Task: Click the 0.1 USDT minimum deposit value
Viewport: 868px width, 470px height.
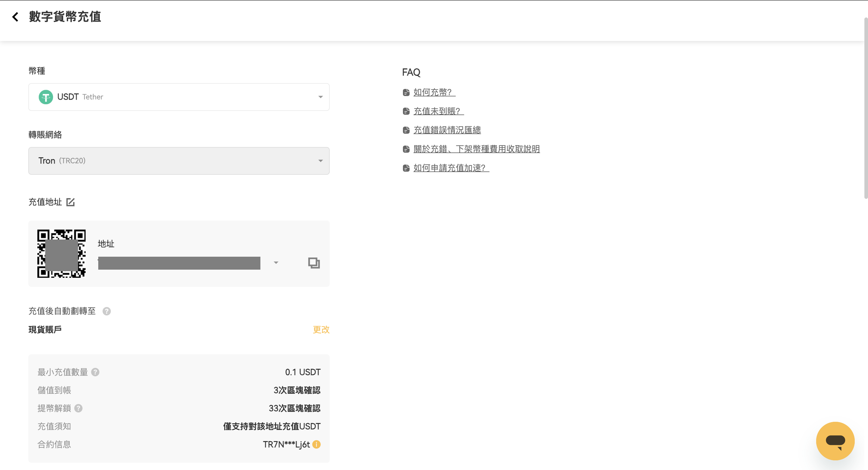Action: (303, 372)
